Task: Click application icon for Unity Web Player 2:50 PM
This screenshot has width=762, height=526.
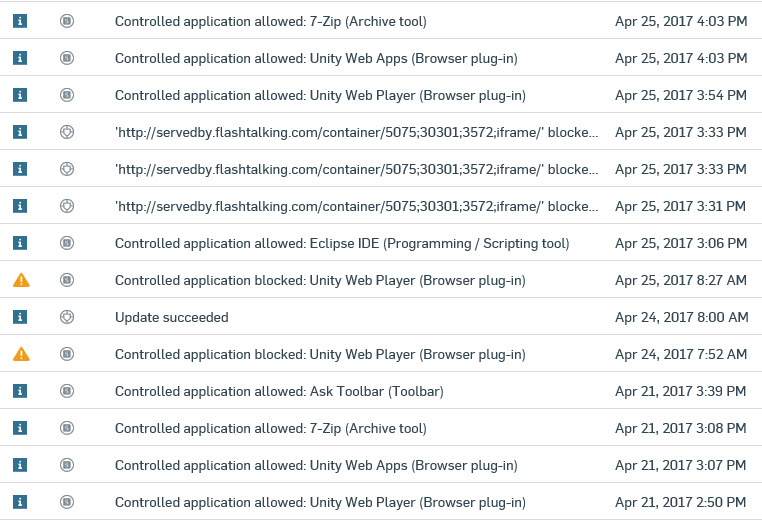Action: (67, 502)
